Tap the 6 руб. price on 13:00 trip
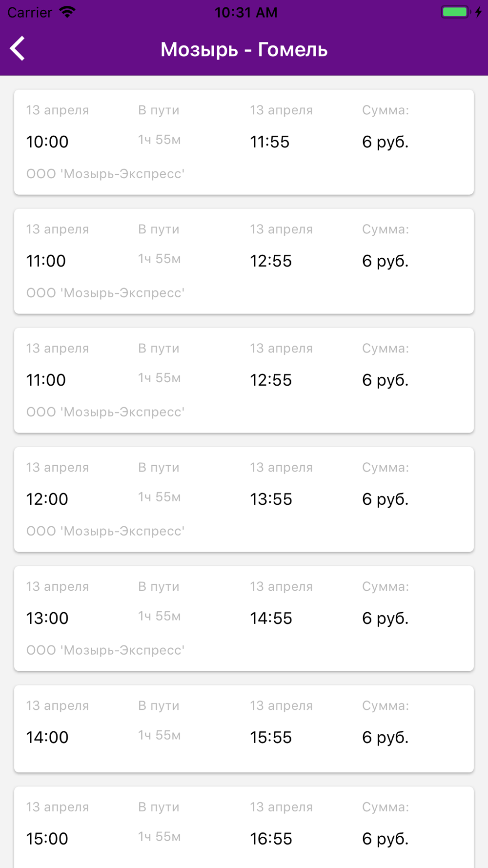The image size is (488, 868). point(385,619)
